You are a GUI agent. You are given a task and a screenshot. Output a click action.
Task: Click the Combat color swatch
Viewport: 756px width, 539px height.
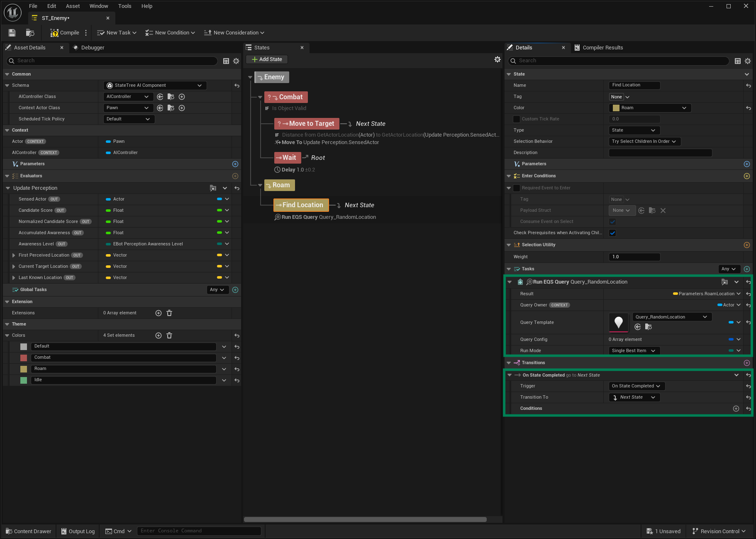(x=24, y=358)
